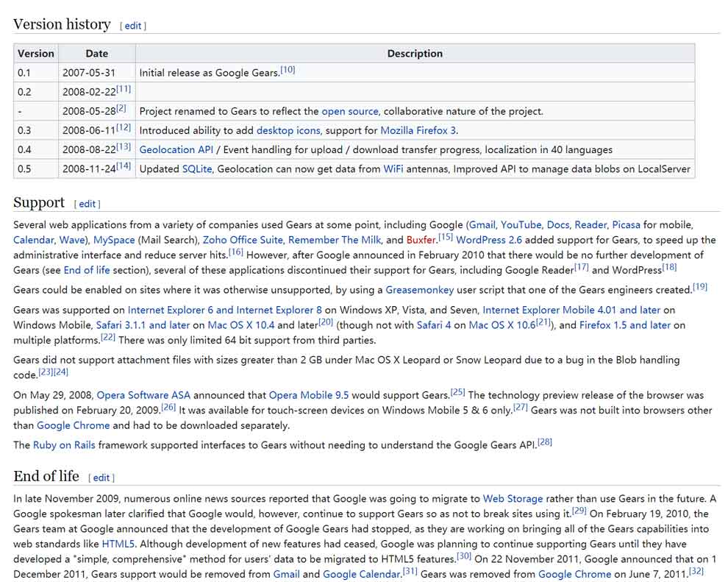Screen dimensions: 728x582
Task: Follow the Mozilla Firefox 3 link
Action: click(418, 130)
